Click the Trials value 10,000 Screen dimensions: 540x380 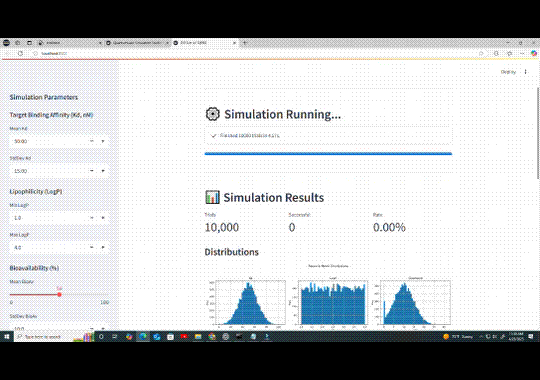tap(222, 227)
